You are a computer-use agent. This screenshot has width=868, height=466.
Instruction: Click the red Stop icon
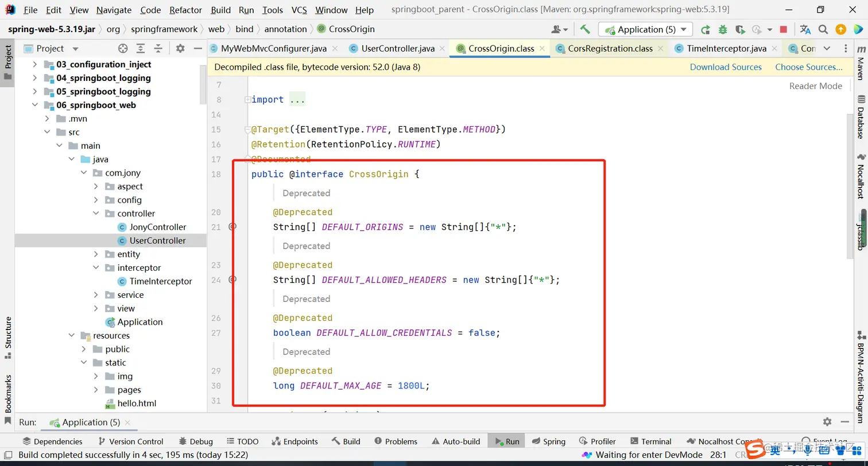[783, 29]
